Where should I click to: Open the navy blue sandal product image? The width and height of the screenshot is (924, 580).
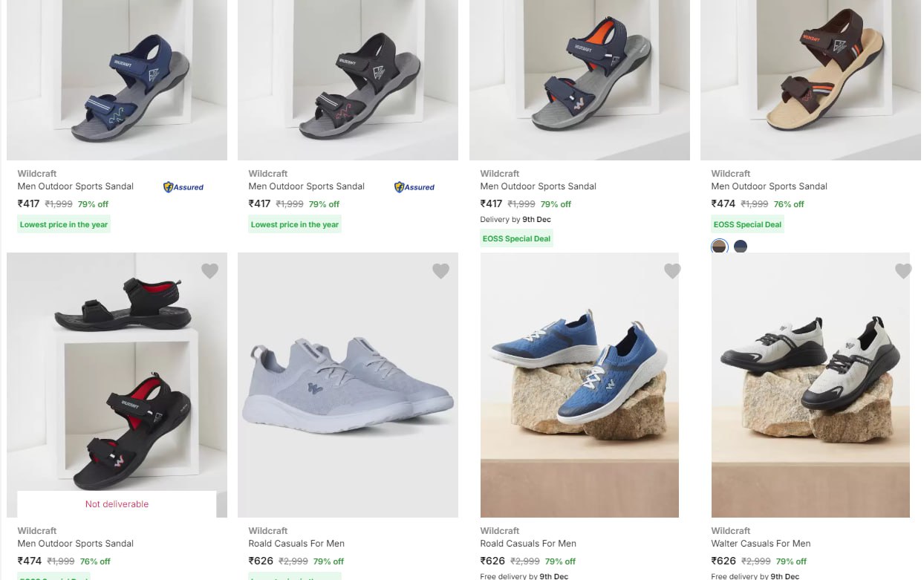click(x=117, y=79)
